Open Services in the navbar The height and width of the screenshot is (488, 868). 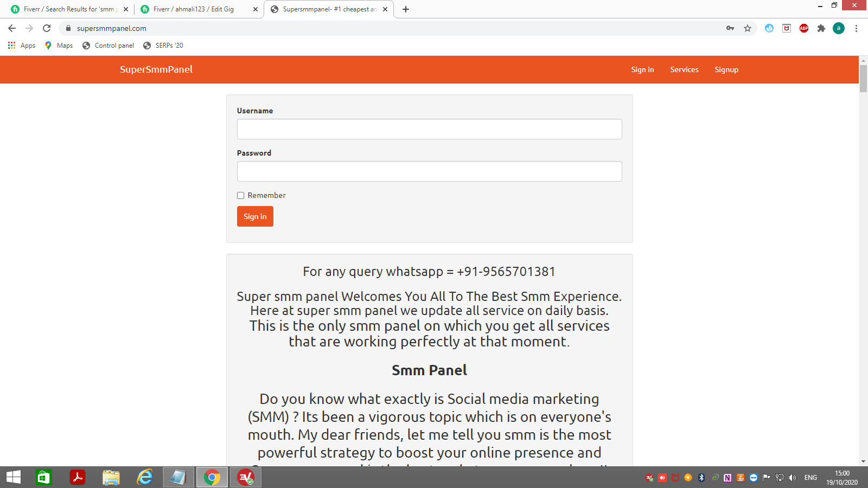pos(684,69)
